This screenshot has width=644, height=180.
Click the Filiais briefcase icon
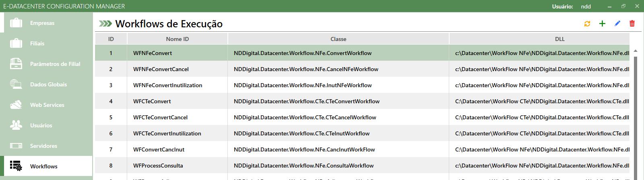pos(16,43)
